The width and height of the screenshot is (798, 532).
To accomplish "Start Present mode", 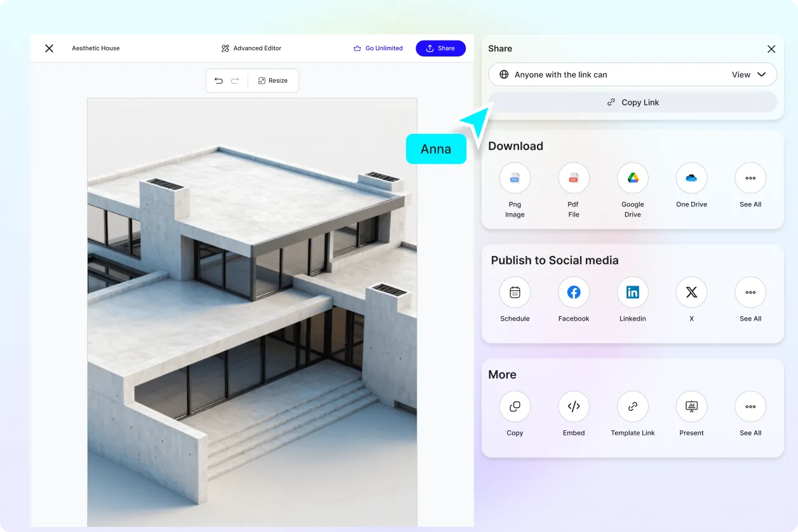I will (691, 407).
